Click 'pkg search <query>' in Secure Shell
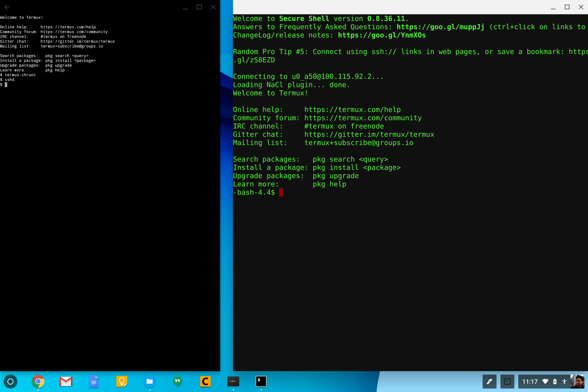588x392 pixels. tap(350, 159)
